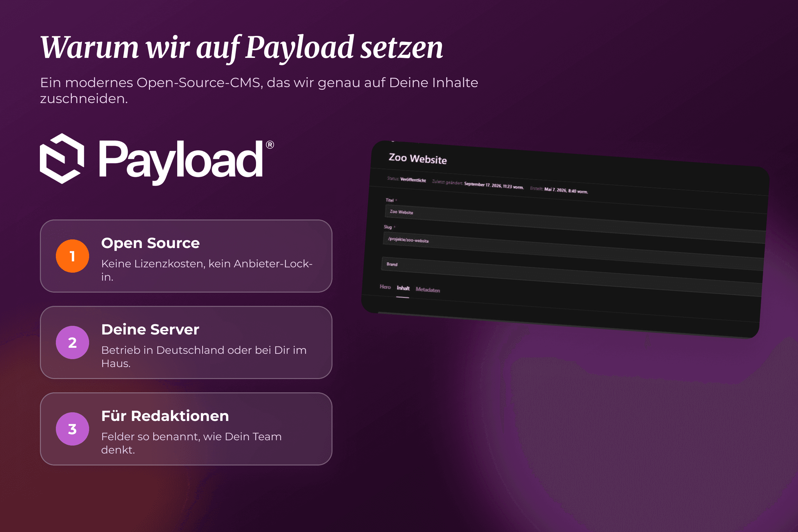Click the Mai 7, 2026 created date

click(x=566, y=191)
